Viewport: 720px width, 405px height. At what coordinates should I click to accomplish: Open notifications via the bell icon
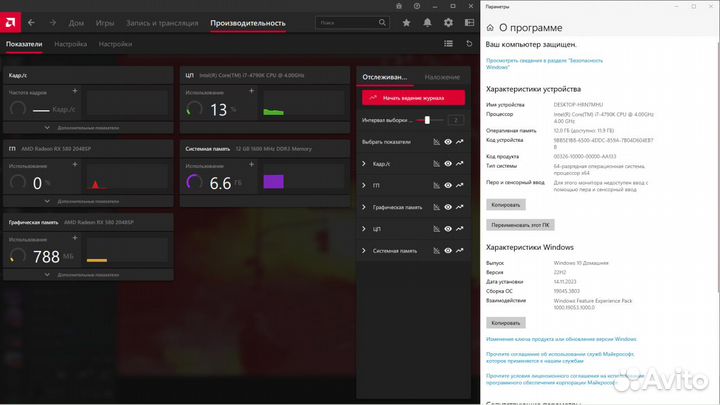coord(427,22)
